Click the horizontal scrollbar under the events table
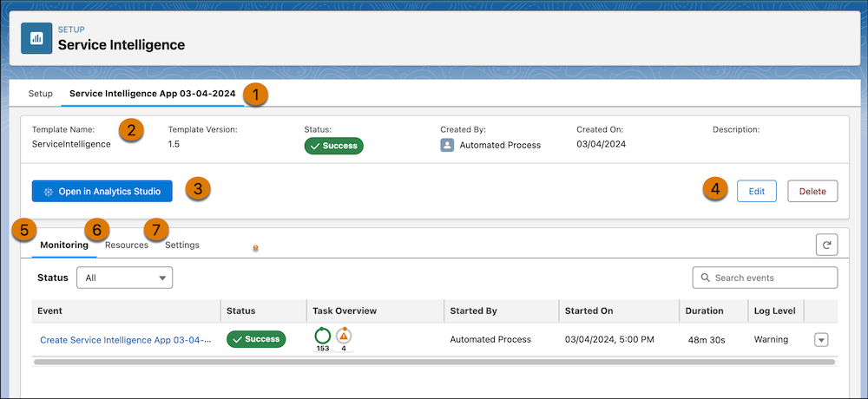 click(x=435, y=362)
